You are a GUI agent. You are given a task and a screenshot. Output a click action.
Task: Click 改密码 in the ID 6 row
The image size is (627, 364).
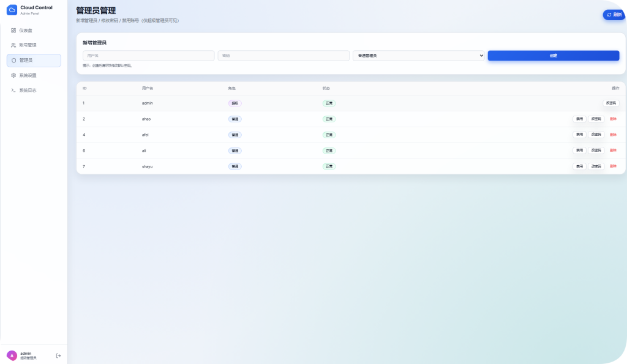tap(596, 150)
